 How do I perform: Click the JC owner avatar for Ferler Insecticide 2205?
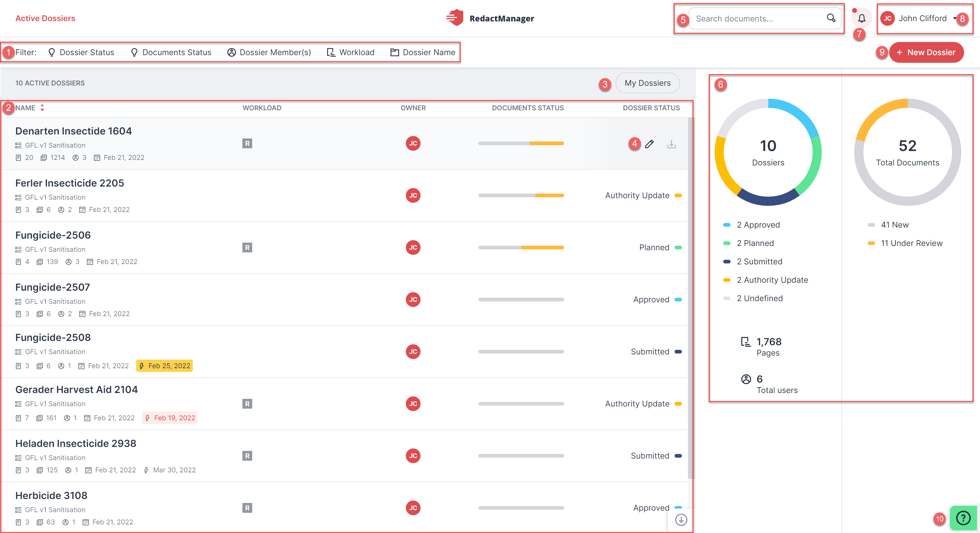pyautogui.click(x=413, y=195)
